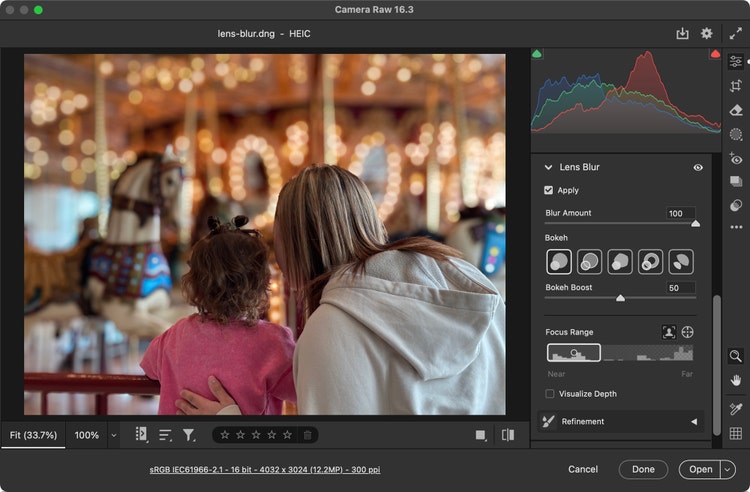The image size is (750, 492).
Task: Click the save image download icon
Action: pos(682,33)
